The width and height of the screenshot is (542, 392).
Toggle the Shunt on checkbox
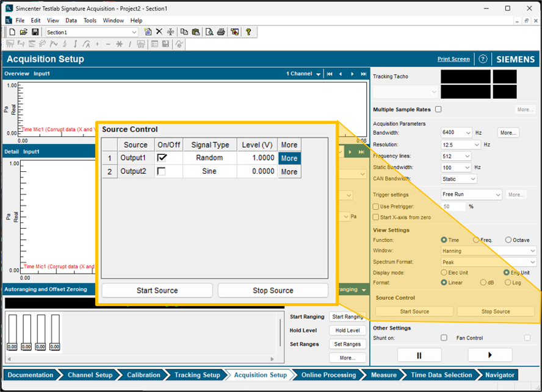click(444, 338)
